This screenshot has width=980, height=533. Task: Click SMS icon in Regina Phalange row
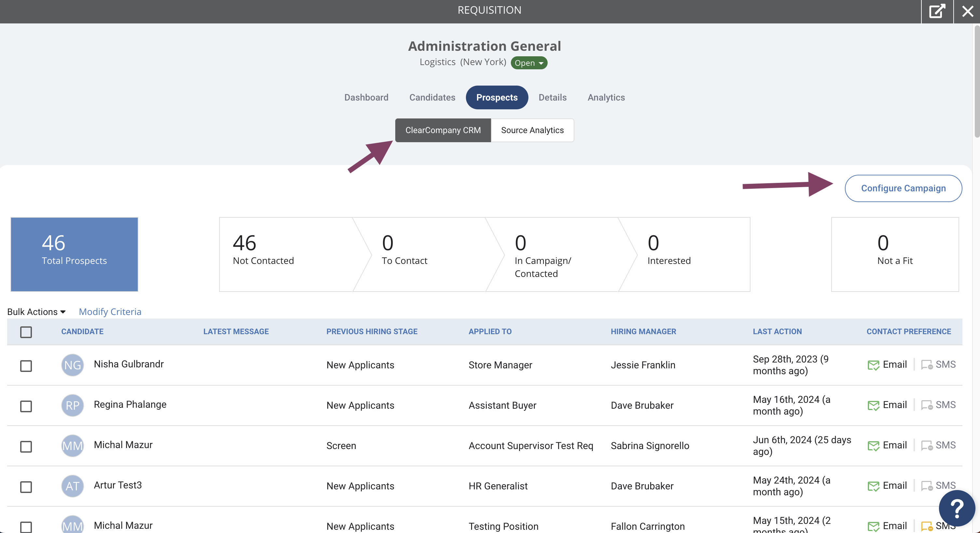pyautogui.click(x=927, y=405)
